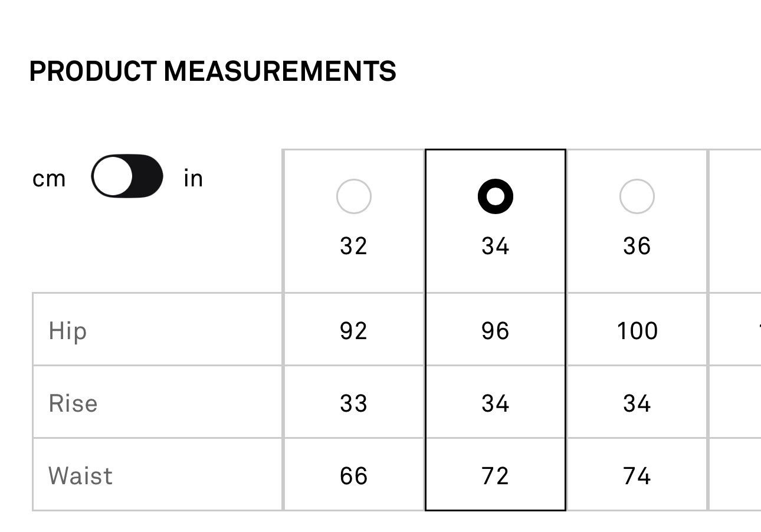Click Rise value 33 for size 32
The image size is (761, 532).
[354, 403]
